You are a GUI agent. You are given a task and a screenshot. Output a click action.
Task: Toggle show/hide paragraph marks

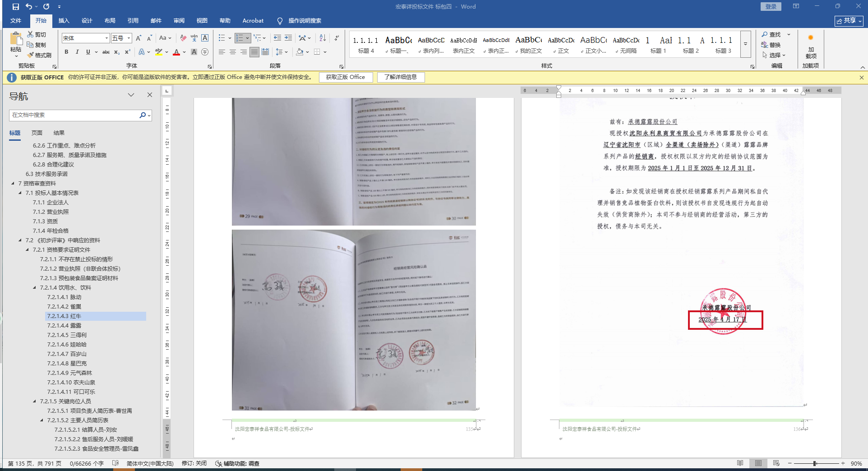tap(337, 38)
